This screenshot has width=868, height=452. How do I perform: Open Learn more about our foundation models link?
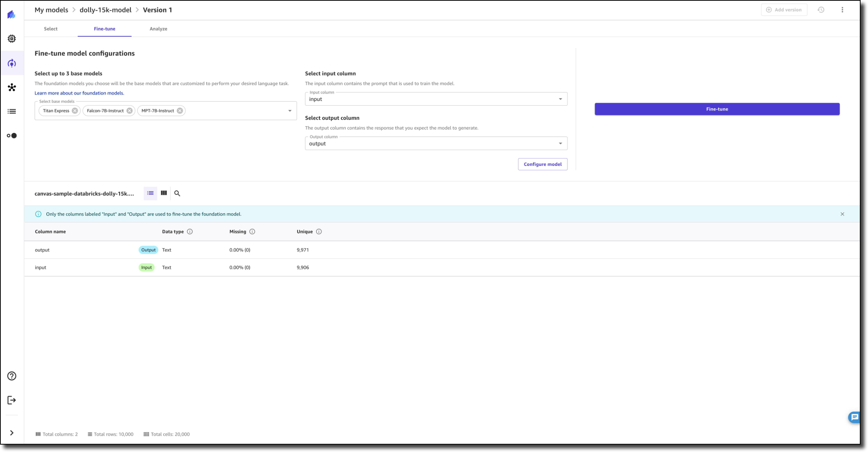(79, 93)
